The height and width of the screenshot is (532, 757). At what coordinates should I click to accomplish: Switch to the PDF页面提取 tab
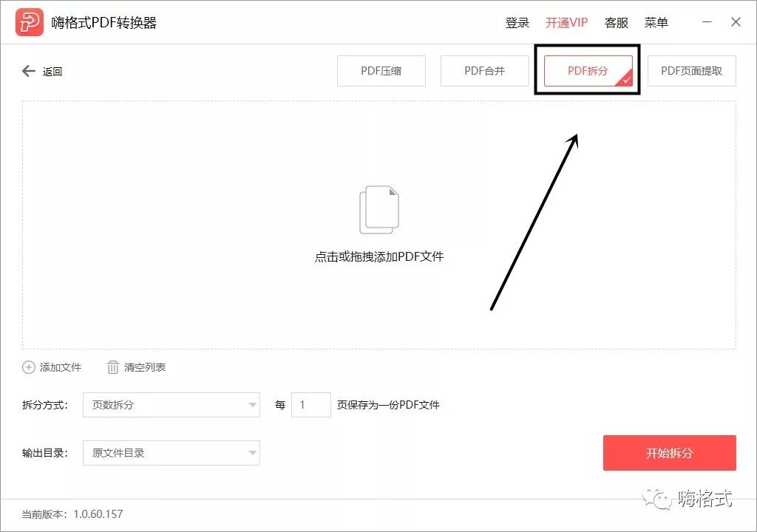(x=691, y=71)
